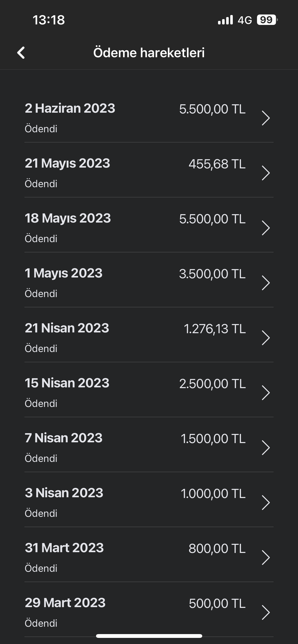This screenshot has height=644, width=298.
Task: Expand chevron for 18 Mayıs 2023 payment
Action: (x=266, y=228)
